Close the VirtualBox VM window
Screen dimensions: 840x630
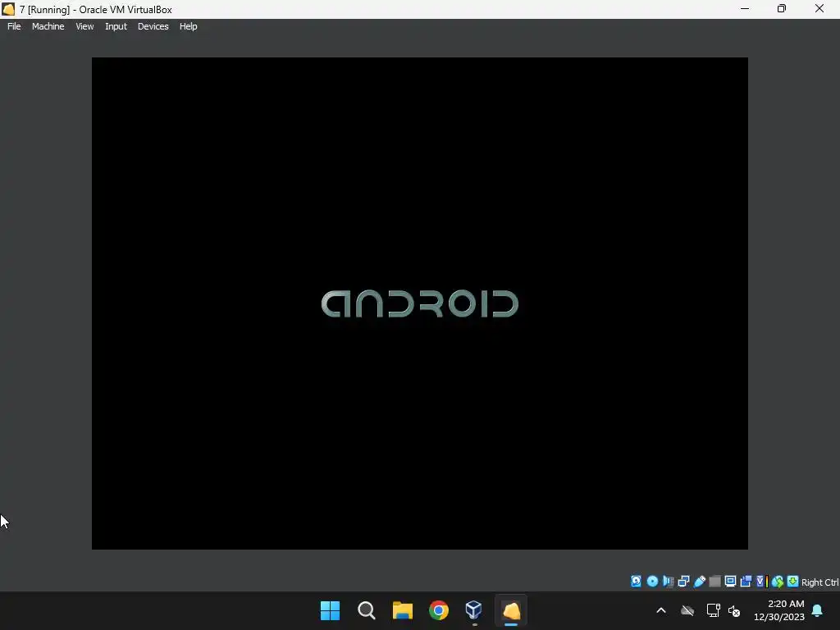pos(819,8)
